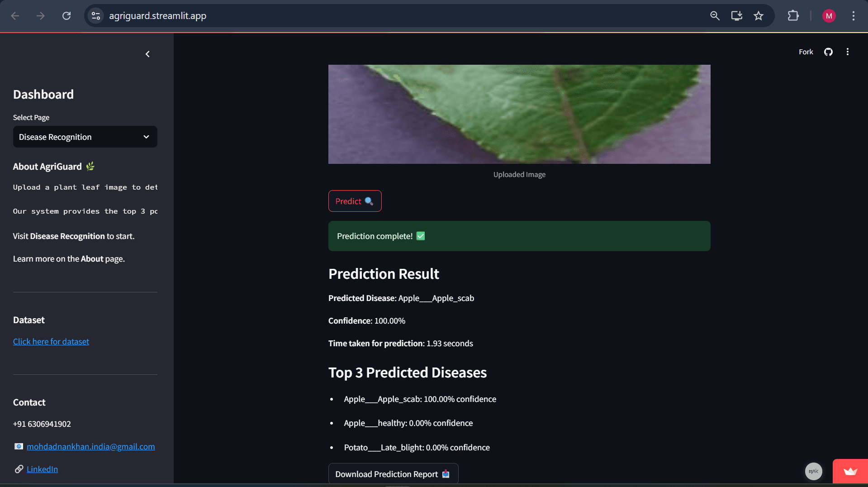Open the browser extensions puzzle icon
The height and width of the screenshot is (487, 868).
[x=793, y=15]
